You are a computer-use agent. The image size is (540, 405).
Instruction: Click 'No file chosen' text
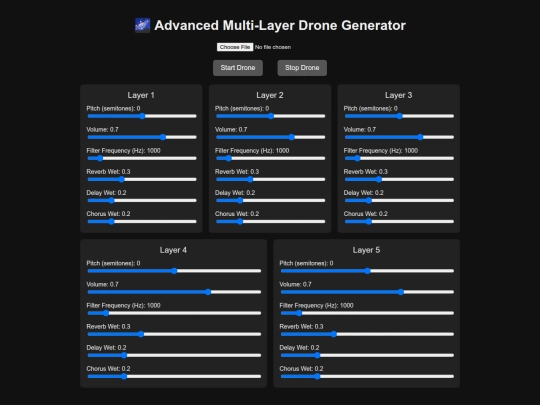click(273, 47)
